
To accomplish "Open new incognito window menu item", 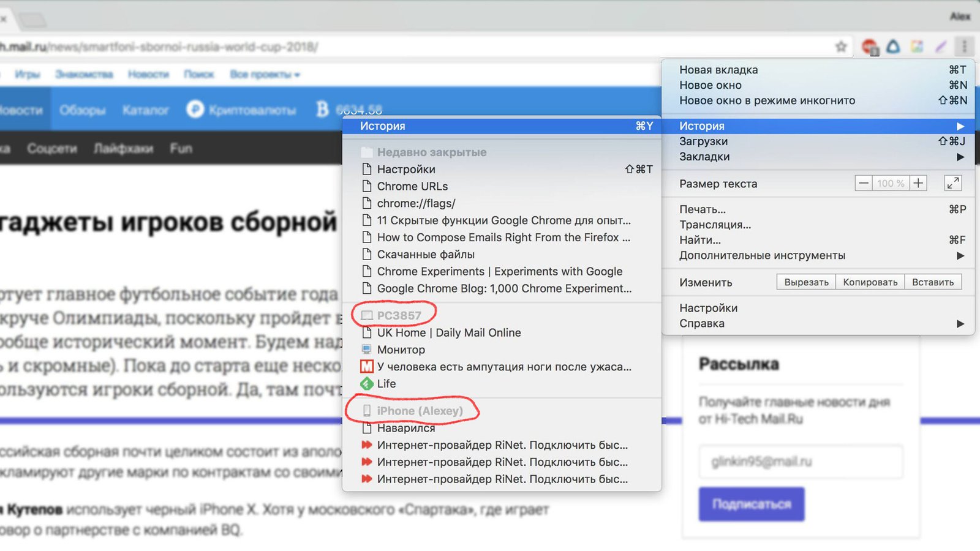I will pyautogui.click(x=818, y=100).
